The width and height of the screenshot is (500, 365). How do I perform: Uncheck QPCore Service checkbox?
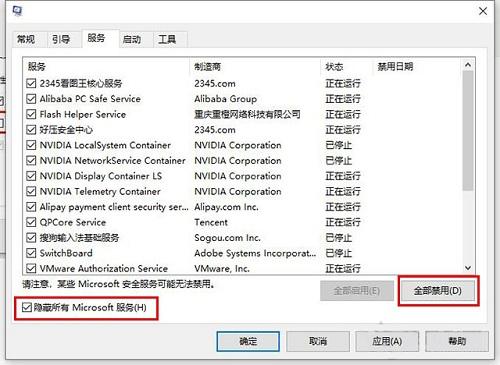click(x=31, y=222)
